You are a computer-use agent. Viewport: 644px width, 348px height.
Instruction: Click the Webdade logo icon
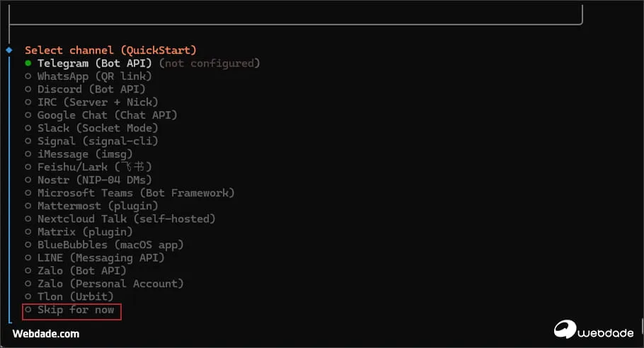point(567,329)
